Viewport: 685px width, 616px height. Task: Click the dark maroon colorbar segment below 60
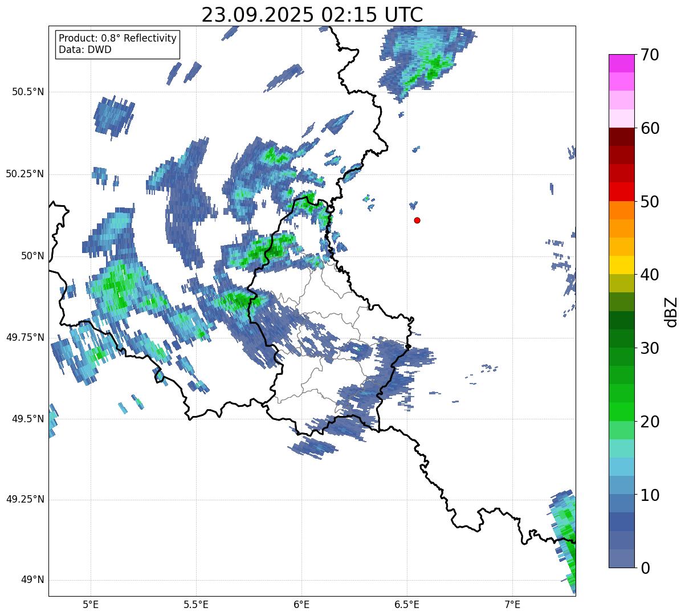[621, 137]
